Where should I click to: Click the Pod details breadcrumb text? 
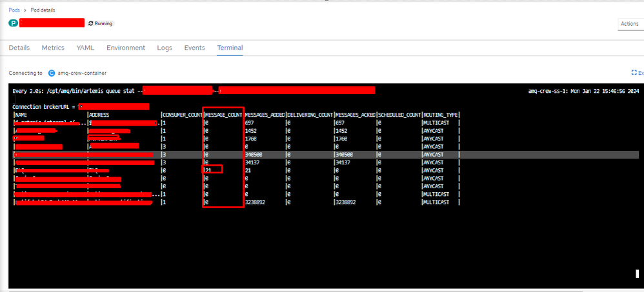44,10
